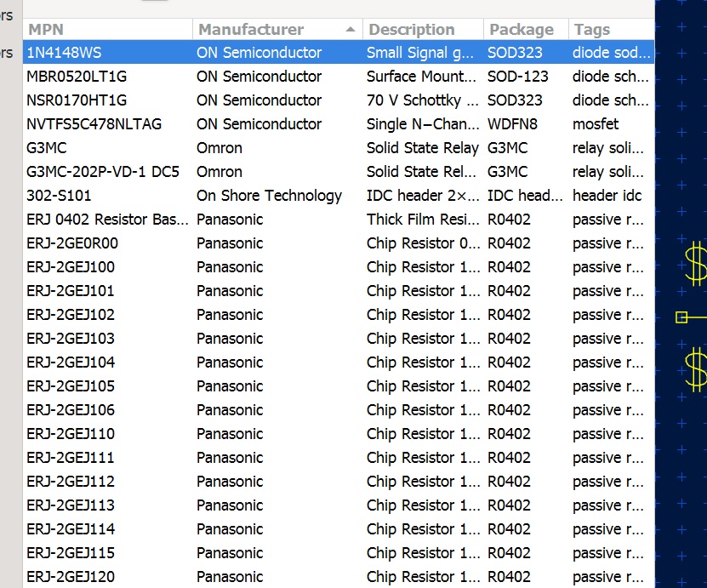Click the 'Chip Resistor 0...' description cell
The image size is (707, 588).
(423, 243)
